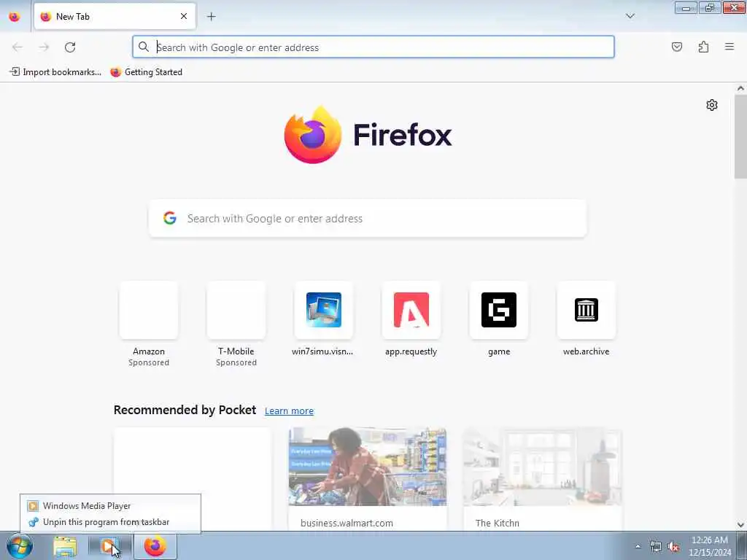Click the Firefox taskbar button
The width and height of the screenshot is (747, 560).
point(155,546)
